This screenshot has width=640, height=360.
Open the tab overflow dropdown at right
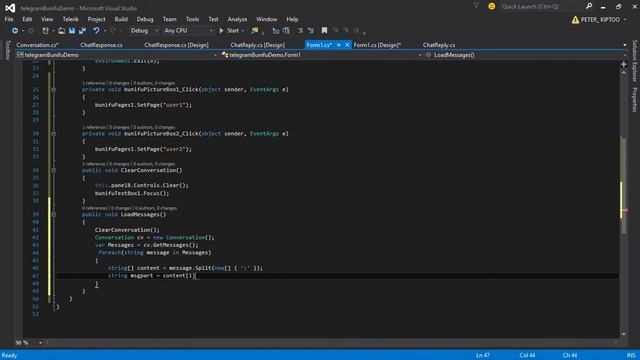624,45
